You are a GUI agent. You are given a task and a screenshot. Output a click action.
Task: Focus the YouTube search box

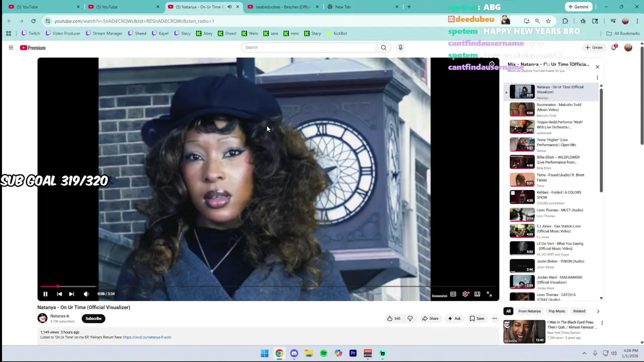[x=308, y=47]
